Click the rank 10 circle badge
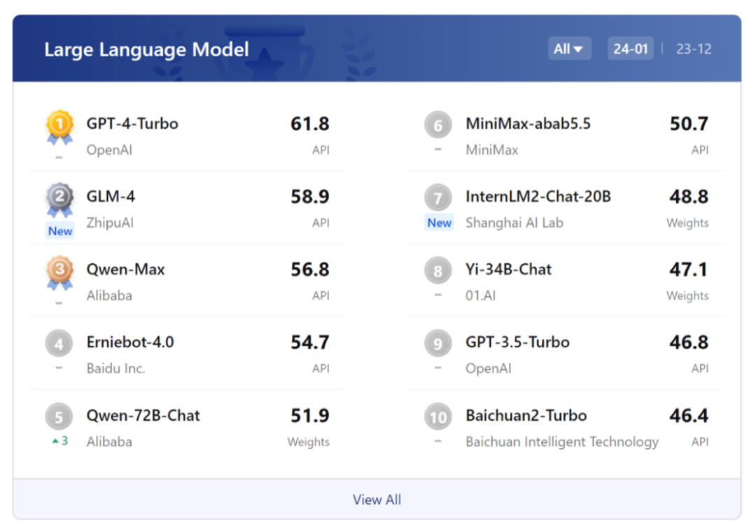The height and width of the screenshot is (532, 756). [438, 417]
